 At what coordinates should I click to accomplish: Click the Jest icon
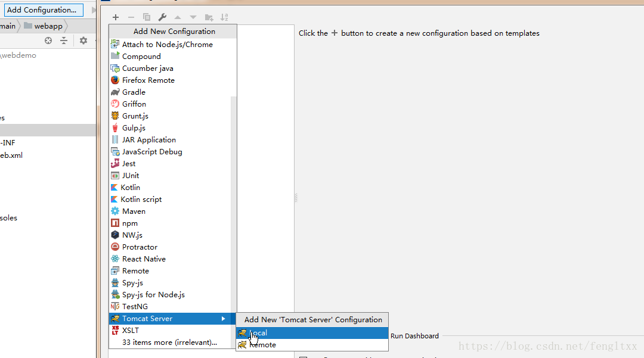pos(115,163)
